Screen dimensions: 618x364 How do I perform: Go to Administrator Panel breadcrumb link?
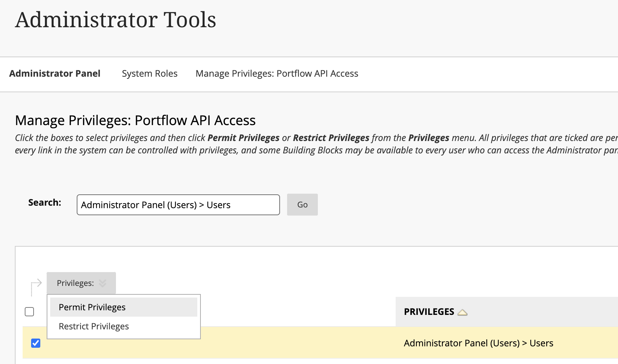tap(55, 74)
